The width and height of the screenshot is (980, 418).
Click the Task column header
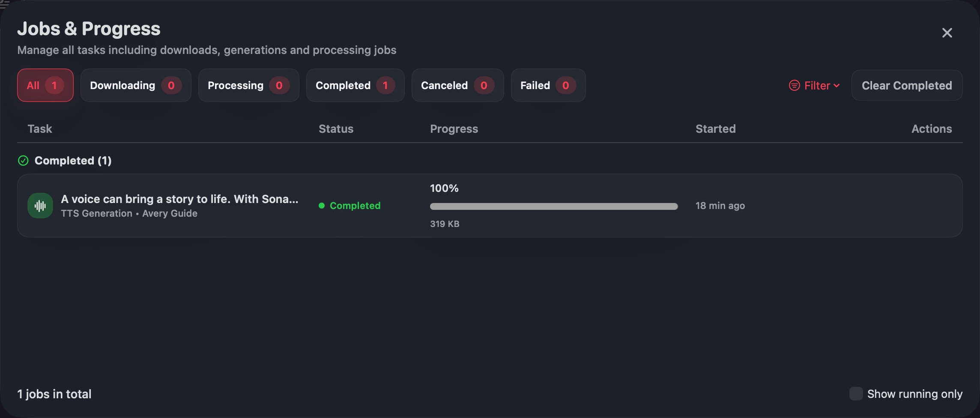pos(40,129)
